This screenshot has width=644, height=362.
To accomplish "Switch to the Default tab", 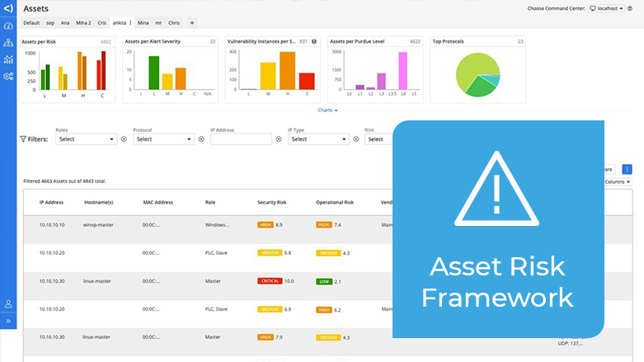I will tap(31, 23).
